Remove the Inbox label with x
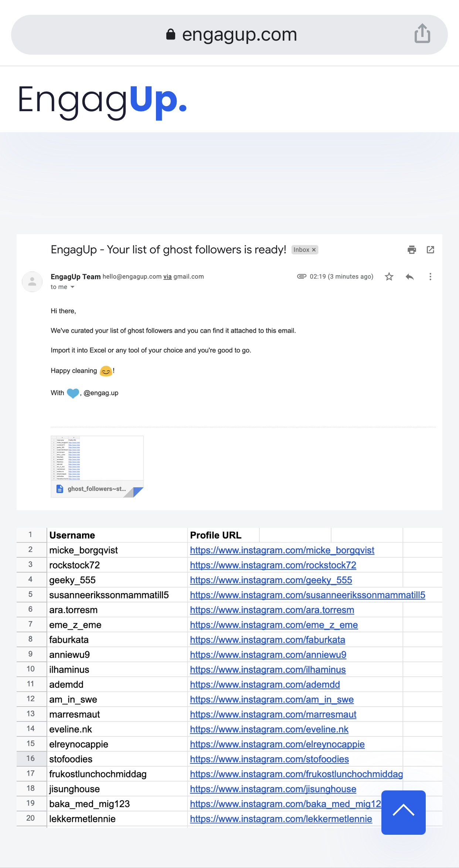Screen dimensions: 459x868 pos(314,250)
